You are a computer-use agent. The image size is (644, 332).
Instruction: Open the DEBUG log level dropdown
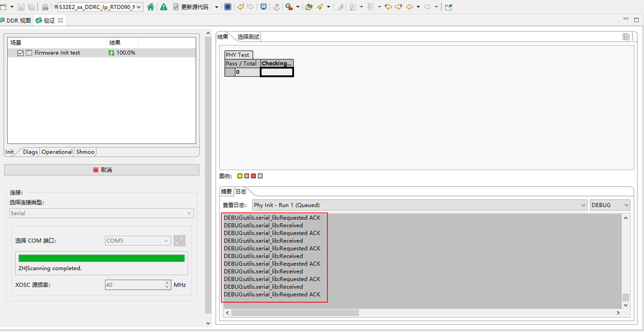tap(610, 205)
